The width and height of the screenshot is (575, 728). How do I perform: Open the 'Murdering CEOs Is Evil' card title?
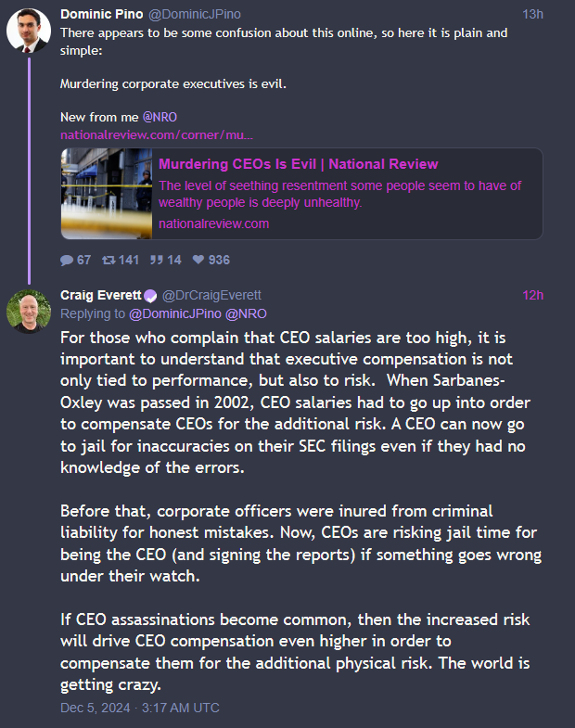(x=299, y=164)
